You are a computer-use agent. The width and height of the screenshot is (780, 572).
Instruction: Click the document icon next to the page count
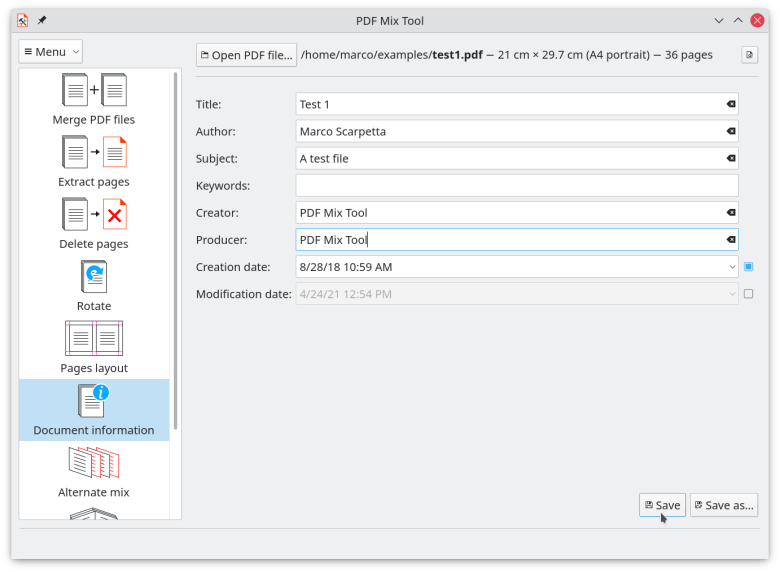coord(747,55)
